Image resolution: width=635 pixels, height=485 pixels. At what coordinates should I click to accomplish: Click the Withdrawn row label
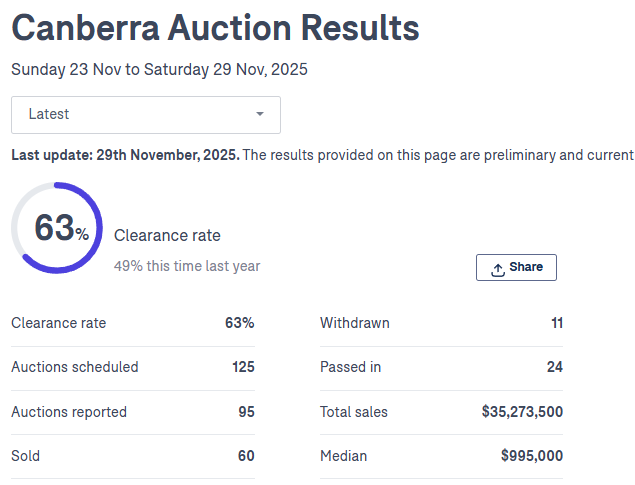click(x=355, y=323)
